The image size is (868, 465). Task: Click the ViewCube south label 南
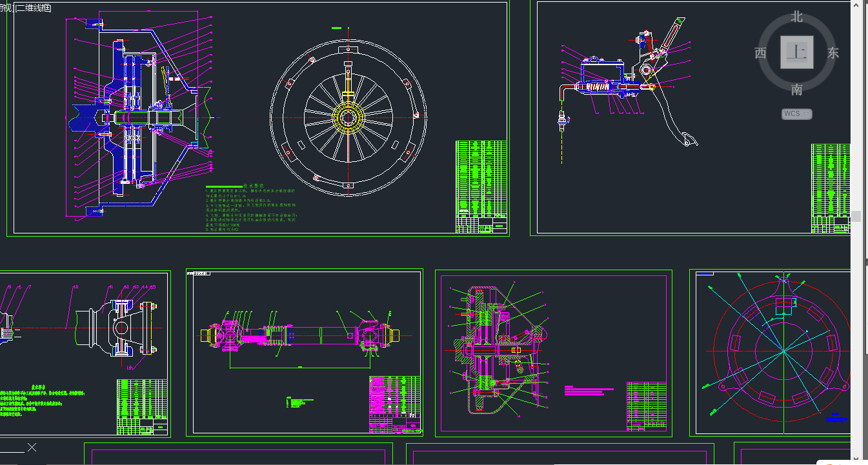click(x=797, y=90)
